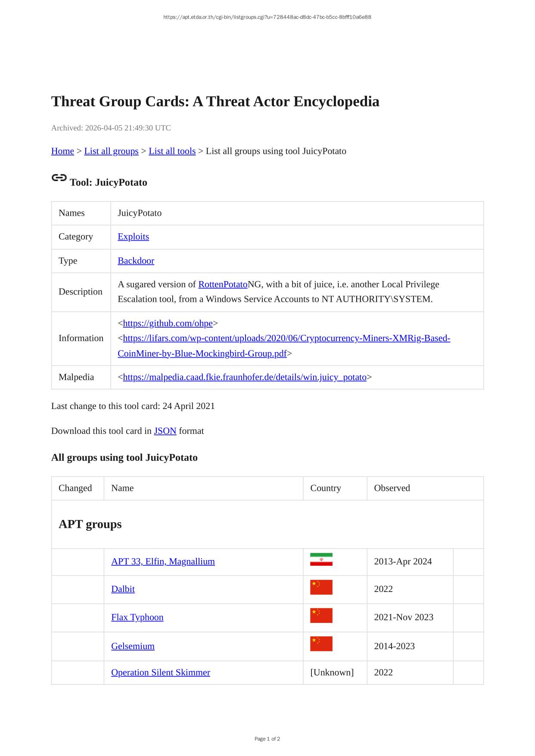Open the Dalbit group card
Image resolution: width=535 pixels, height=756 pixels.
click(x=123, y=589)
